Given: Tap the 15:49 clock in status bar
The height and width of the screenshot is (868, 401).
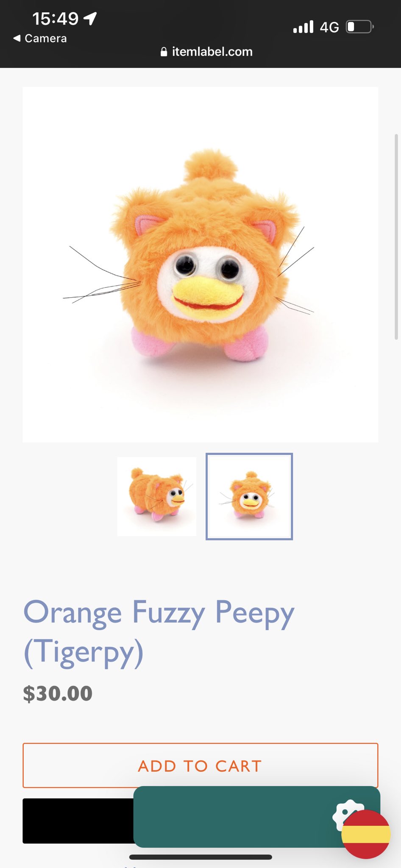Looking at the screenshot, I should pyautogui.click(x=55, y=18).
